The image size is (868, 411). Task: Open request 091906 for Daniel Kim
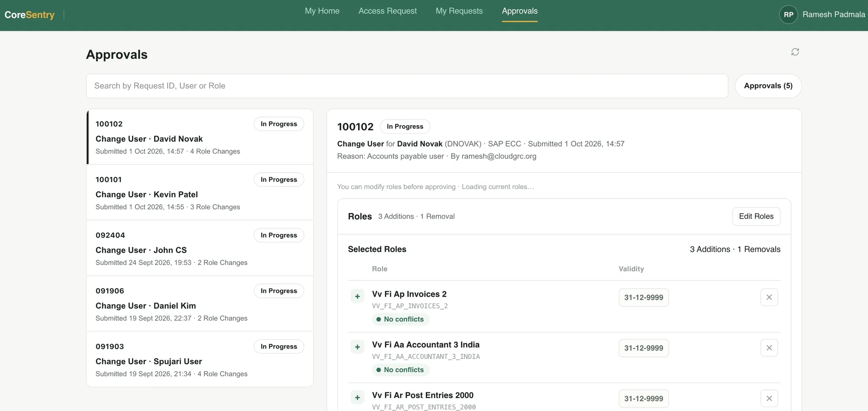[200, 303]
